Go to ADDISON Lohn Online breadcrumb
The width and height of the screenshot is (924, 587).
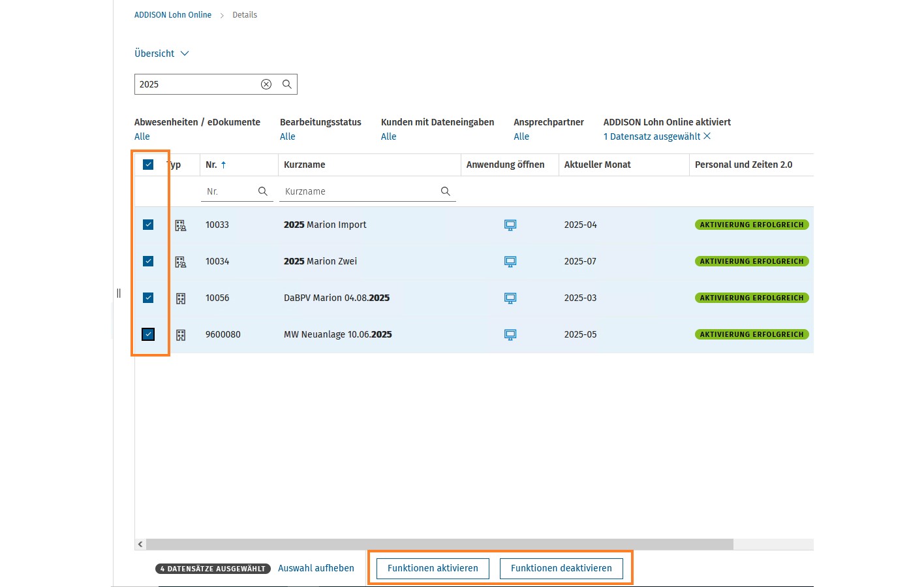click(173, 14)
